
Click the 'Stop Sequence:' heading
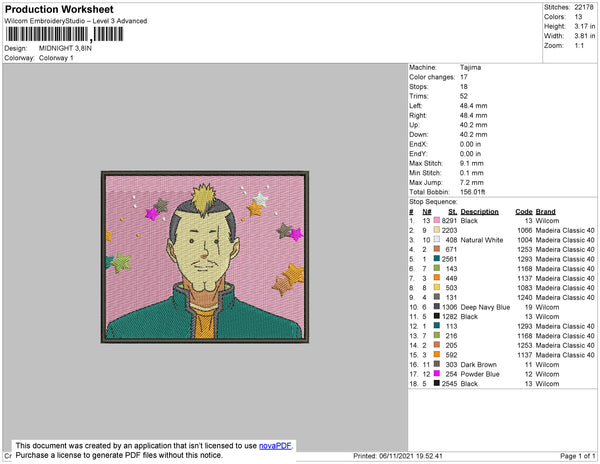(x=433, y=202)
